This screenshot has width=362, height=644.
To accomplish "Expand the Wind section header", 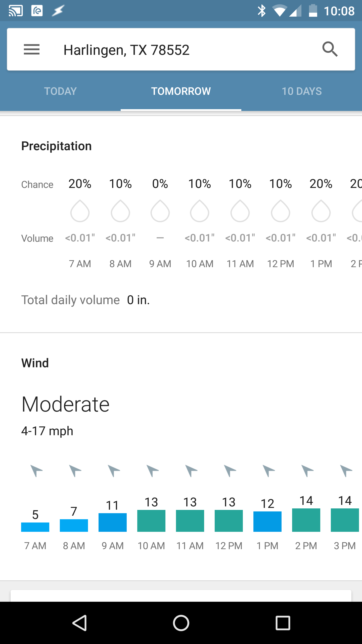I will [35, 363].
